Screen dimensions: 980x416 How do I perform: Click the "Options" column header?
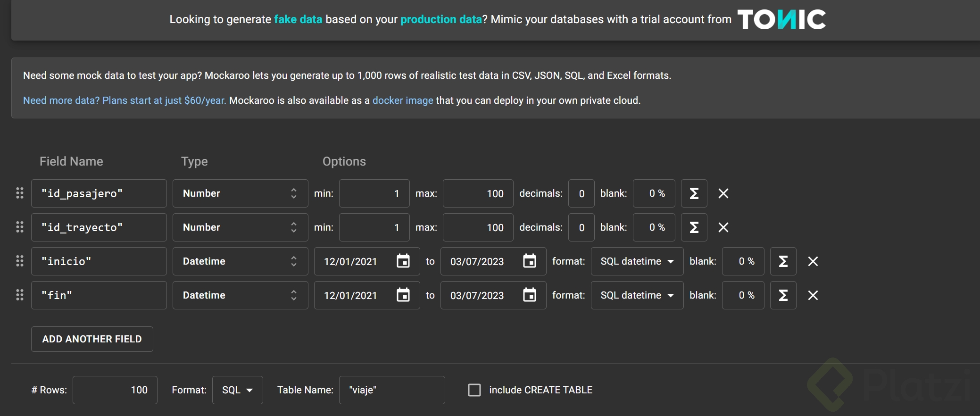pos(344,161)
